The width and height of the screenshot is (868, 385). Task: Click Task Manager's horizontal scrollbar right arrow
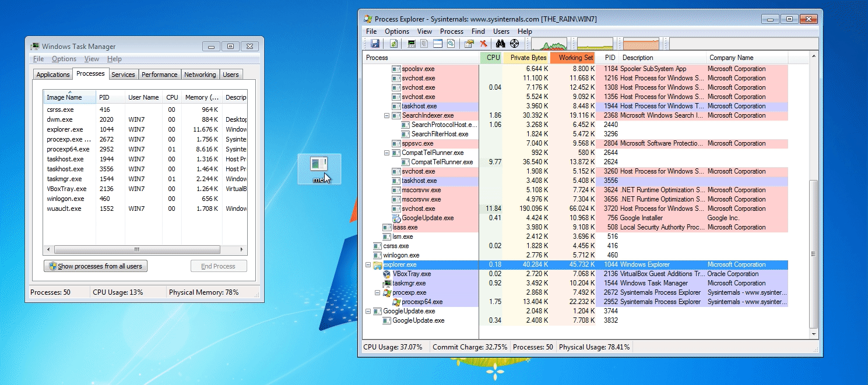(242, 249)
